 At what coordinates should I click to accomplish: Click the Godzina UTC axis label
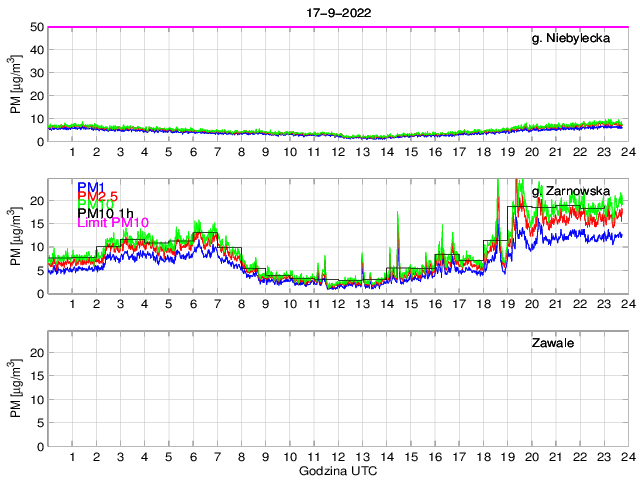(x=337, y=470)
